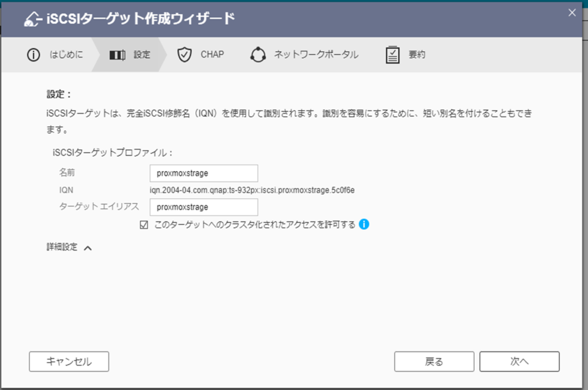The height and width of the screenshot is (390, 588).
Task: Click the ネットワークポータル network icon
Action: point(258,55)
